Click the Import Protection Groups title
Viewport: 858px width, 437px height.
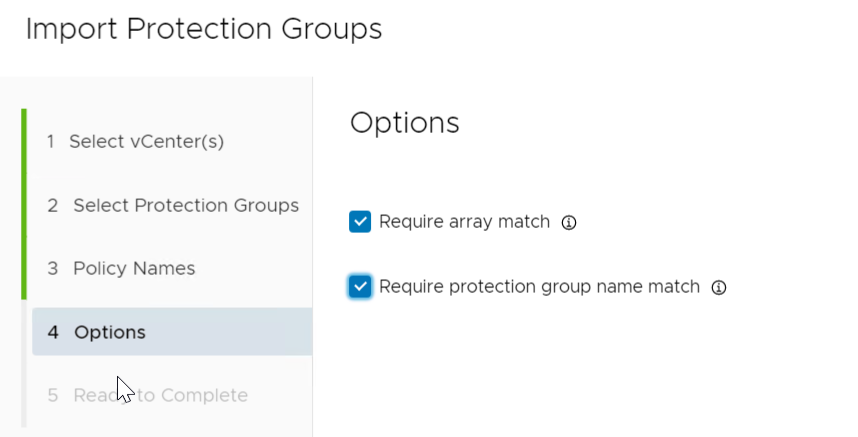click(204, 29)
